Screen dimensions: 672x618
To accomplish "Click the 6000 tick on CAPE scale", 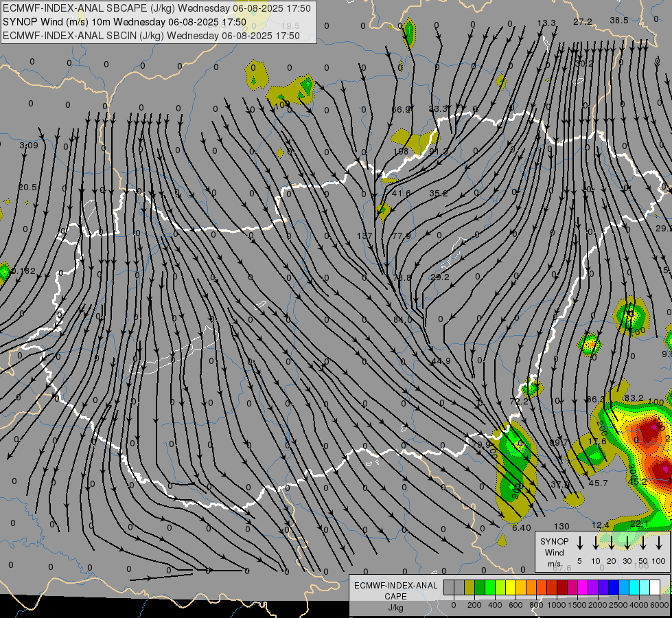I will [x=660, y=605].
